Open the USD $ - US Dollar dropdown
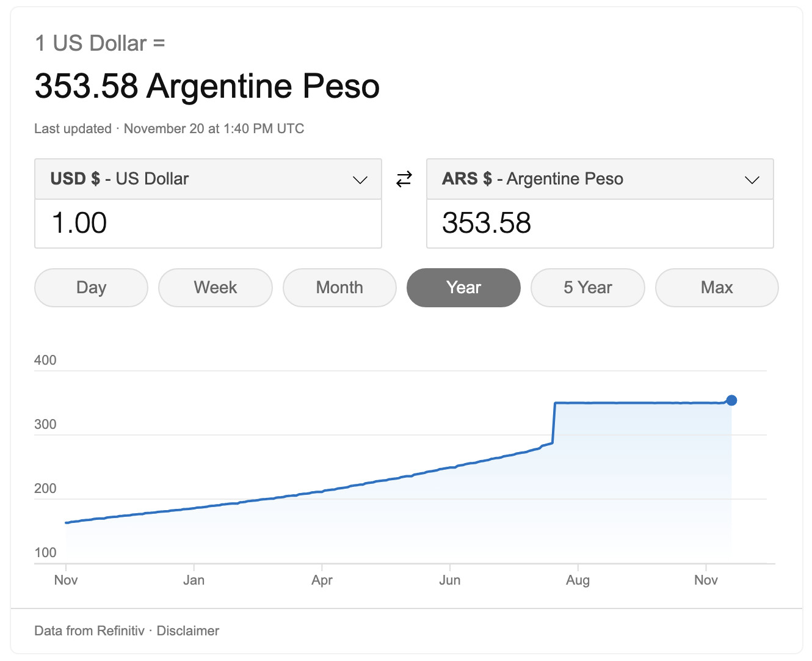The image size is (812, 661). click(x=208, y=179)
